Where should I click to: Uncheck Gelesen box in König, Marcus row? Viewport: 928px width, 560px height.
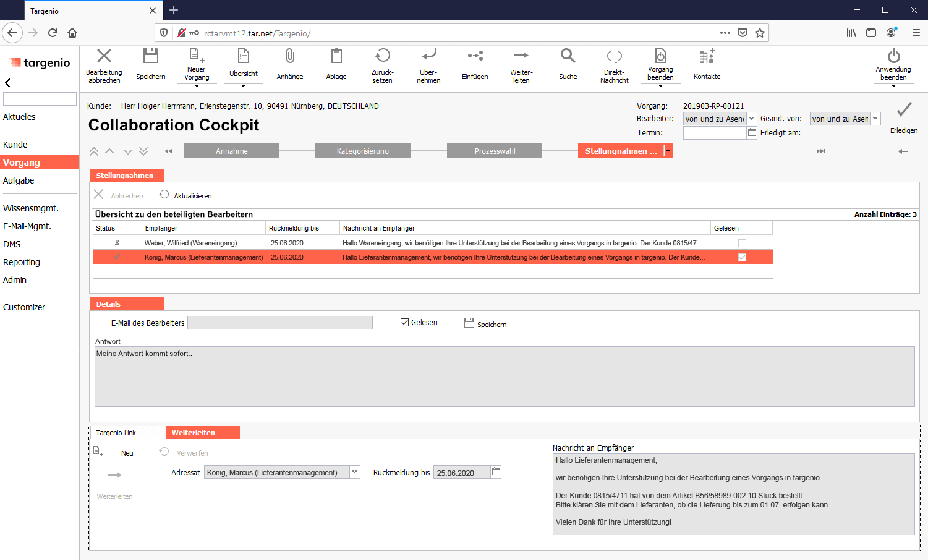[x=742, y=257]
